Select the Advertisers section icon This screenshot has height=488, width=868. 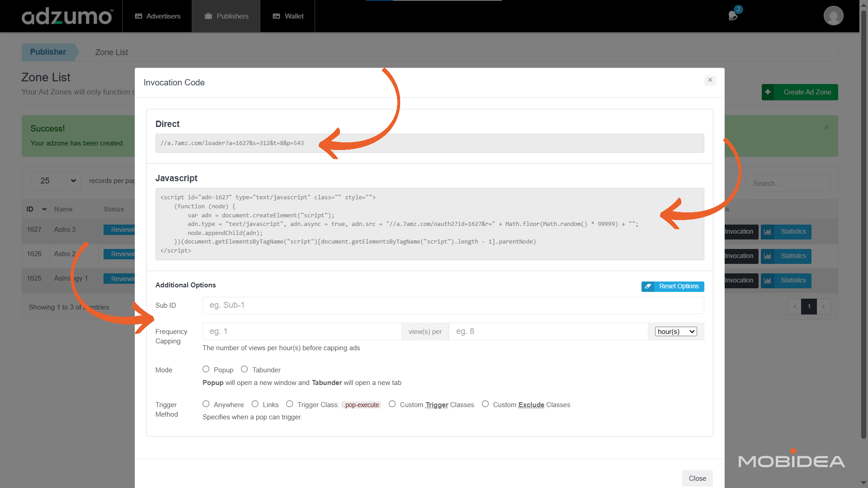pyautogui.click(x=138, y=16)
